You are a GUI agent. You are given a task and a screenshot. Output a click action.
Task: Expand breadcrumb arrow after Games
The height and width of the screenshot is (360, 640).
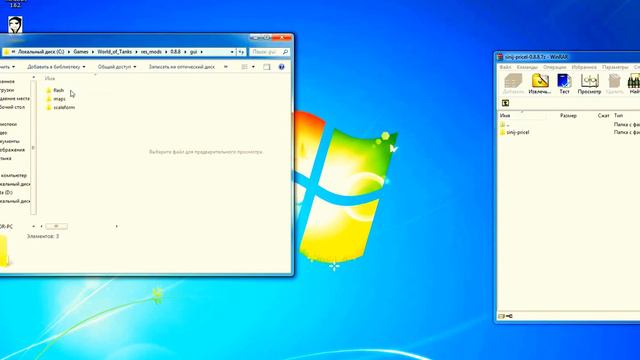click(93, 52)
